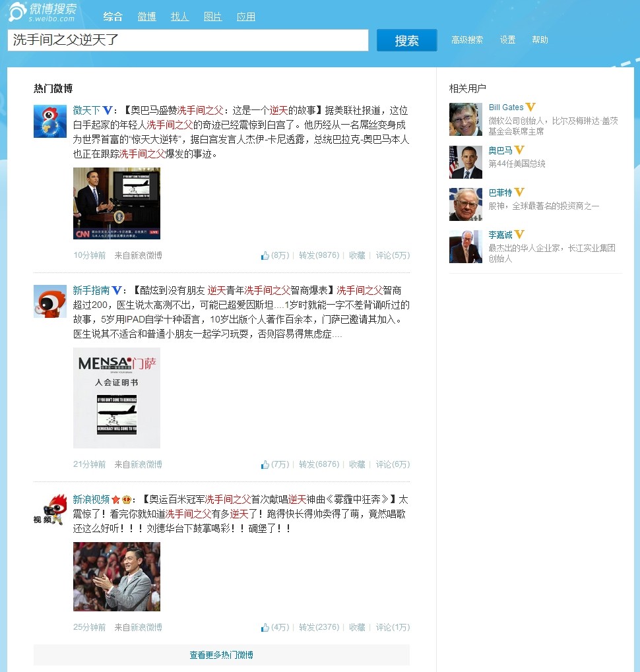Enlarge the Obama CNN press thumbnail
This screenshot has width=640, height=672.
(x=117, y=203)
